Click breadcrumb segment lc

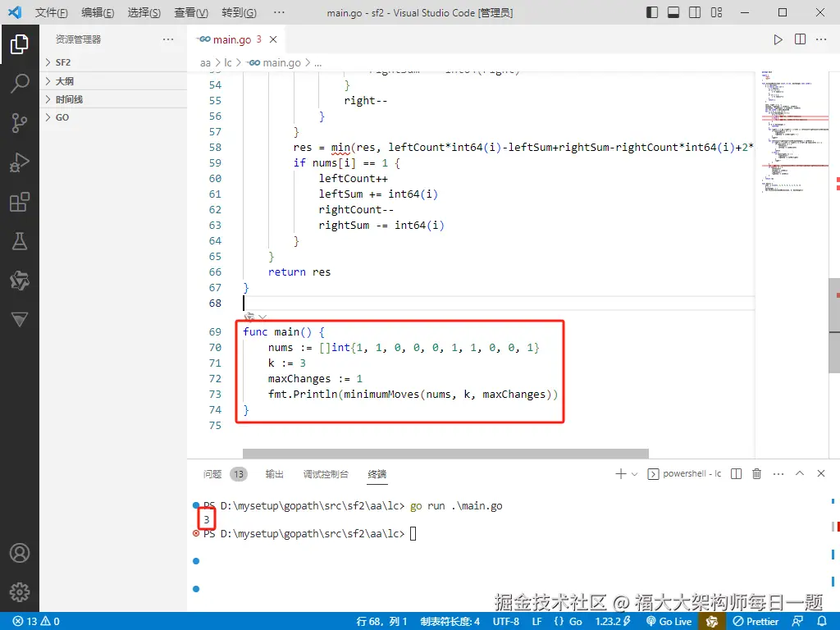click(x=228, y=62)
